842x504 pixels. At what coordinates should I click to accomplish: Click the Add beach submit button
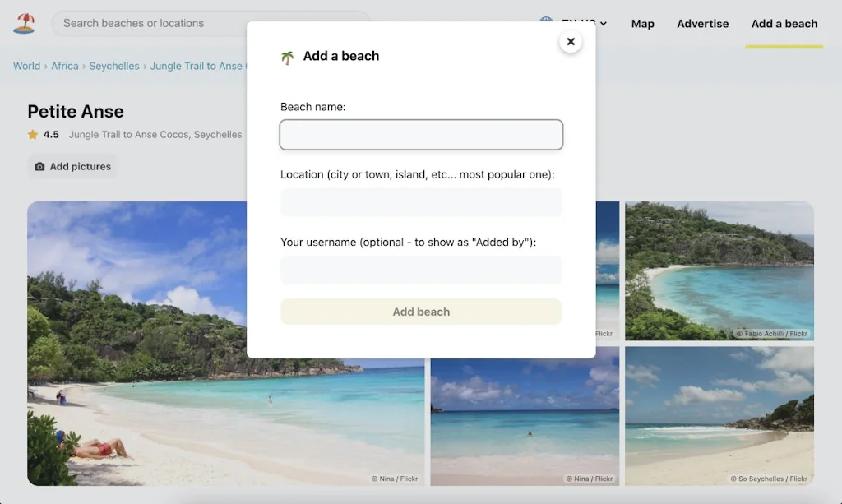[421, 312]
